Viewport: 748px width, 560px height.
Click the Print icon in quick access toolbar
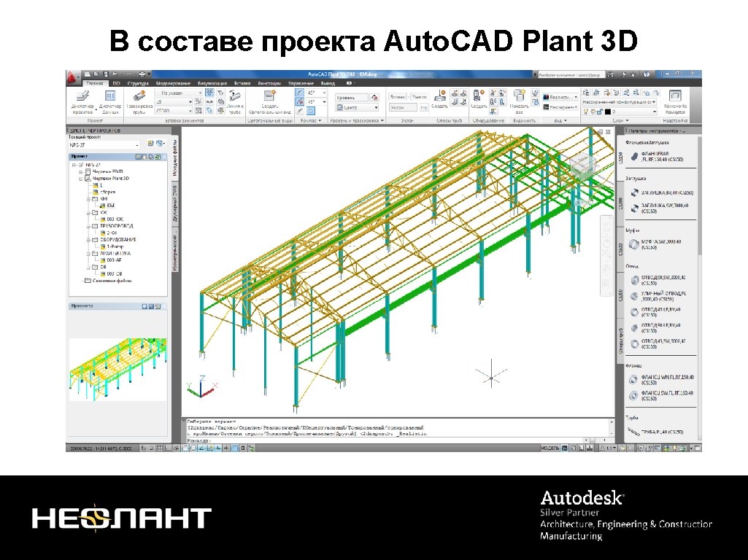[142, 74]
